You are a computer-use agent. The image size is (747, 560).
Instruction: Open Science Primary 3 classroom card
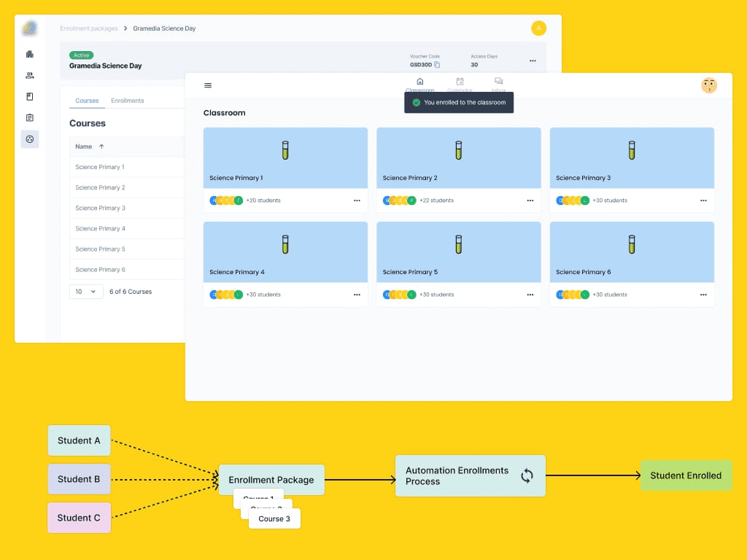pyautogui.click(x=632, y=170)
